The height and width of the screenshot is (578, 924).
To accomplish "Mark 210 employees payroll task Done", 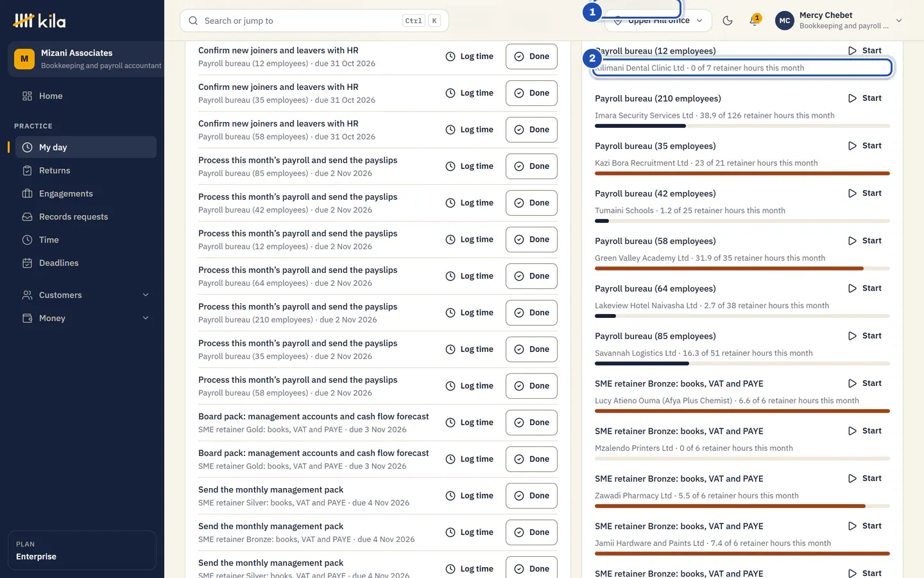I will [x=532, y=313].
